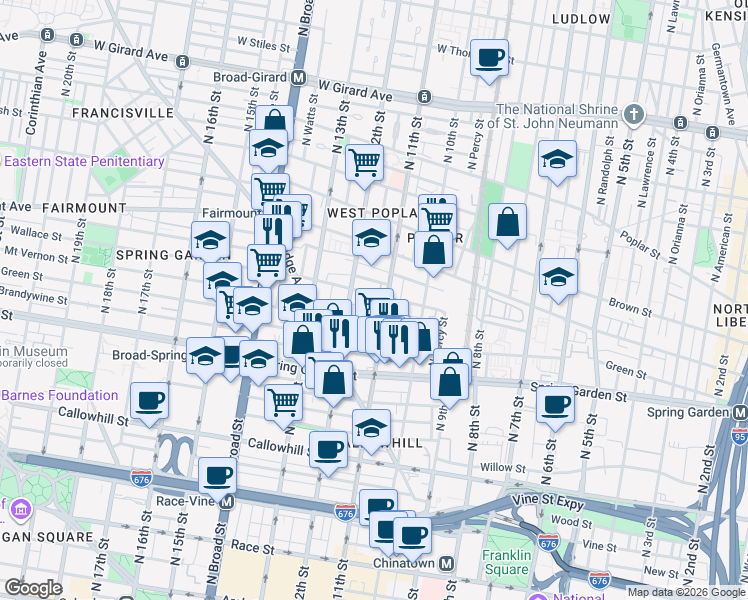Click Eastern State Penitentiary label
Viewport: 748px width, 600px height.
[84, 162]
